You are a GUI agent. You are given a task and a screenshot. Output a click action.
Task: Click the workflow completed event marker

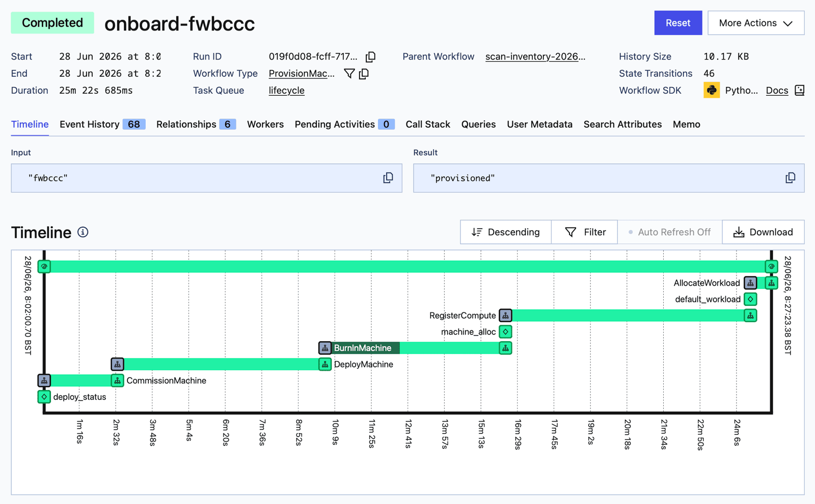(x=771, y=266)
